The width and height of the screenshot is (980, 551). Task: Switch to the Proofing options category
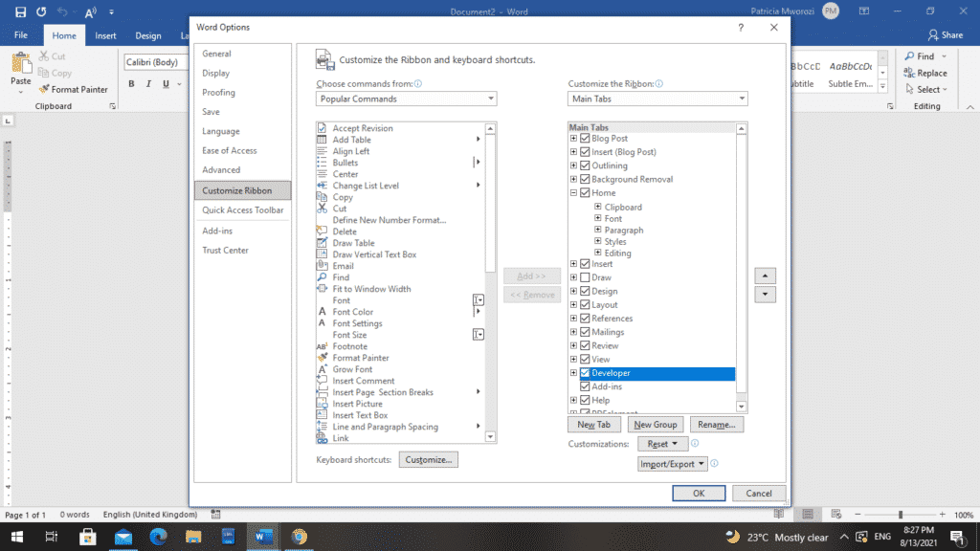[218, 93]
